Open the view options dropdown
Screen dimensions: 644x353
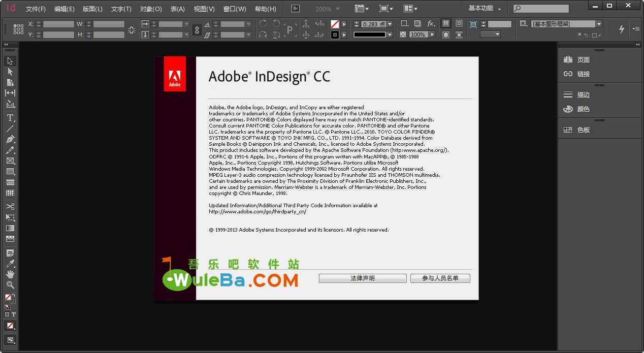tap(362, 9)
